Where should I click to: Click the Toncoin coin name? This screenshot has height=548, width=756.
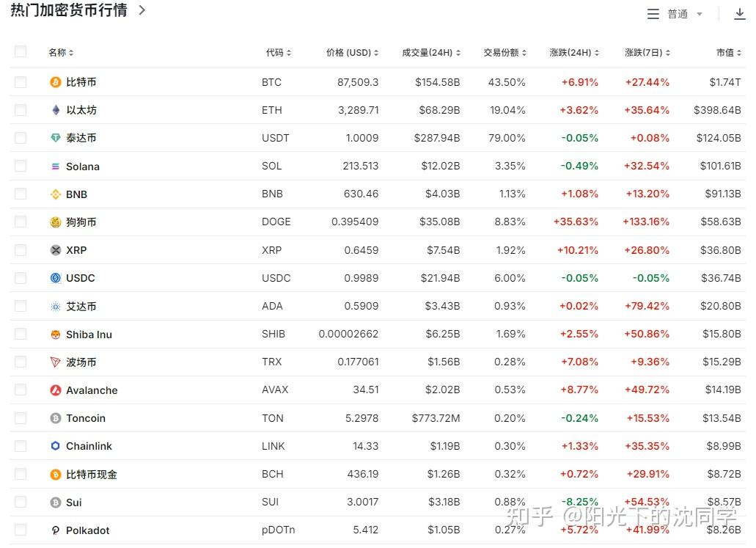pyautogui.click(x=86, y=418)
